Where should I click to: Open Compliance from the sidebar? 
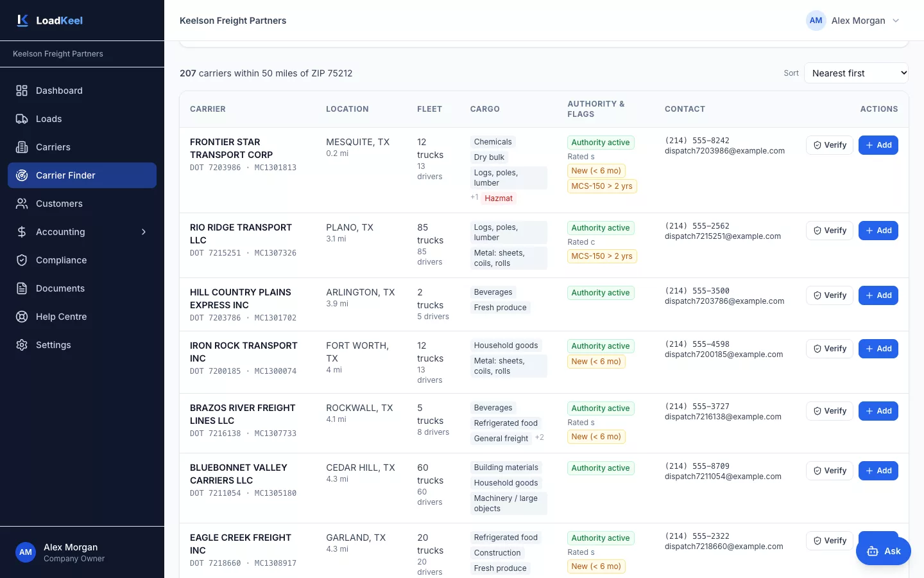[82, 260]
